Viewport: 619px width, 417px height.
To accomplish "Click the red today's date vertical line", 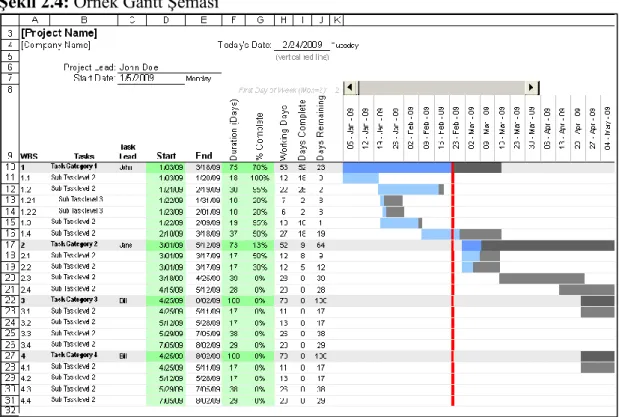I will pyautogui.click(x=453, y=284).
